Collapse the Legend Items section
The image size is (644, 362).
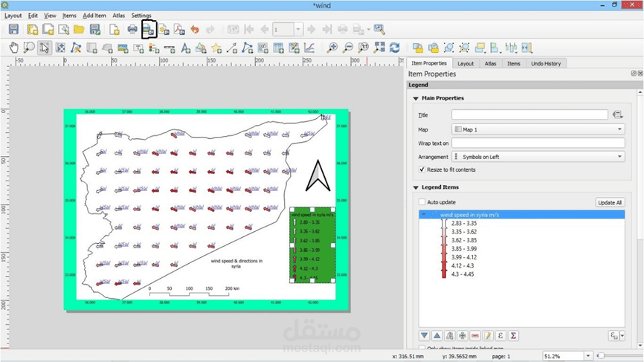[416, 187]
